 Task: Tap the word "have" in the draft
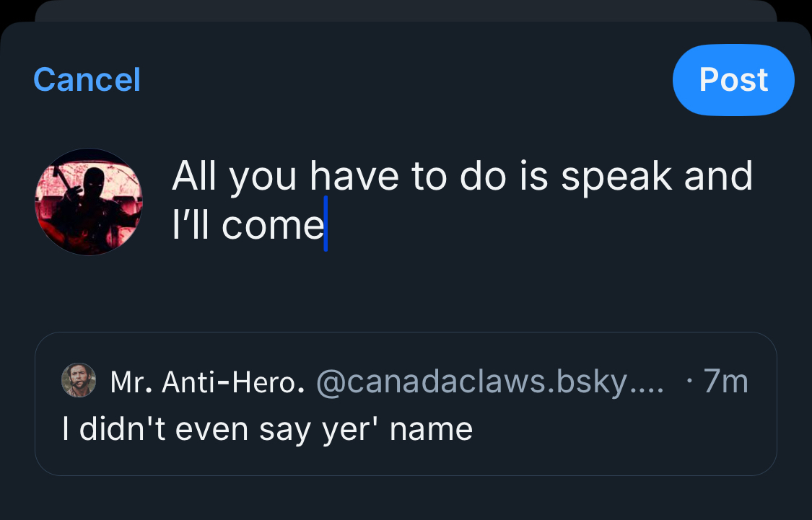(354, 177)
